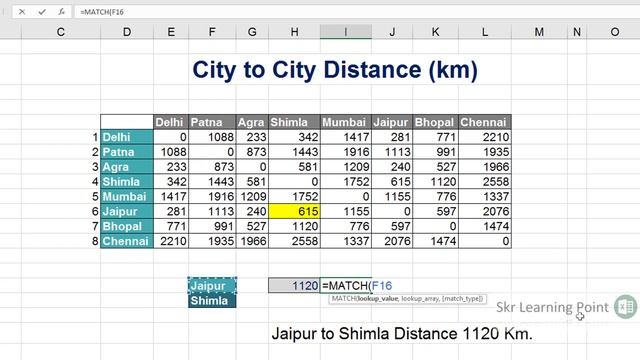This screenshot has height=360, width=640.
Task: Click the Patna column heading cell
Action: point(212,122)
